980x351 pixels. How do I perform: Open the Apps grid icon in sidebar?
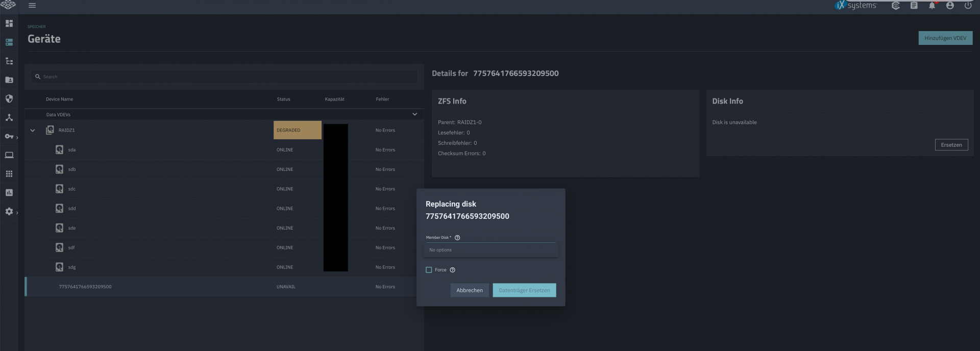tap(9, 174)
